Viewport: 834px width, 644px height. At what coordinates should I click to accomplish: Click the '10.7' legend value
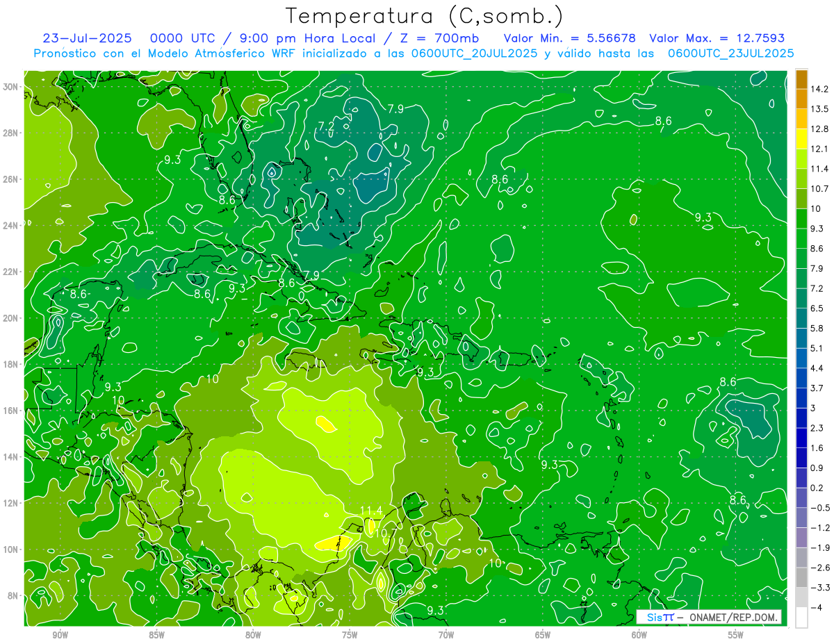click(821, 189)
